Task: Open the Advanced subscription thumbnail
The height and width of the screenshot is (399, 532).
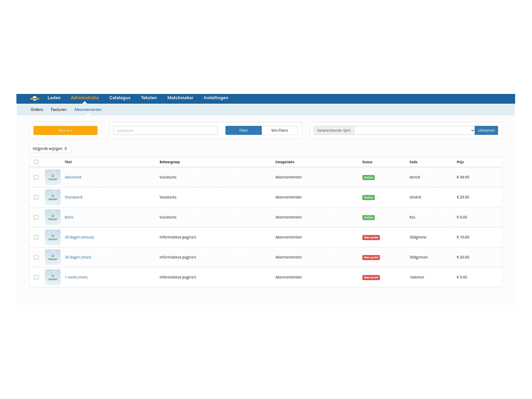Action: pos(53,177)
